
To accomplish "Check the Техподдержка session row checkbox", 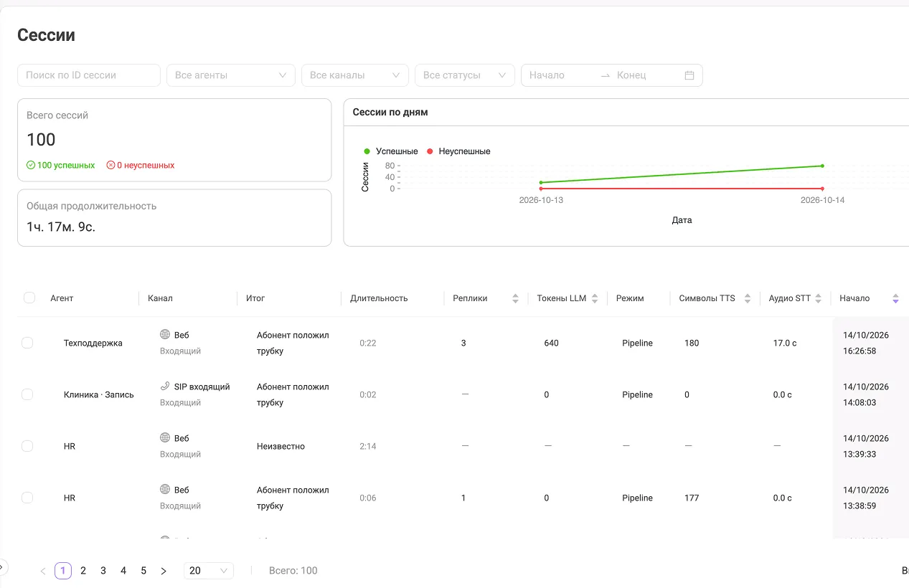I will click(27, 343).
